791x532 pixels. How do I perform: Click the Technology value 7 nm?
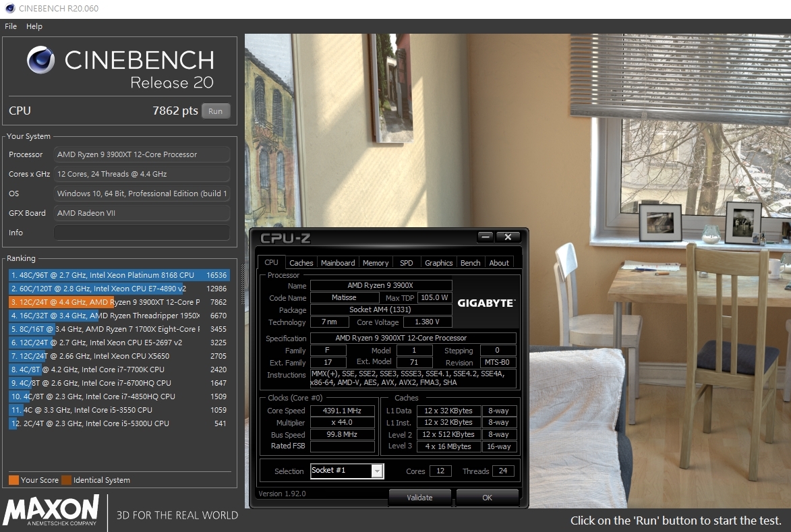(330, 322)
